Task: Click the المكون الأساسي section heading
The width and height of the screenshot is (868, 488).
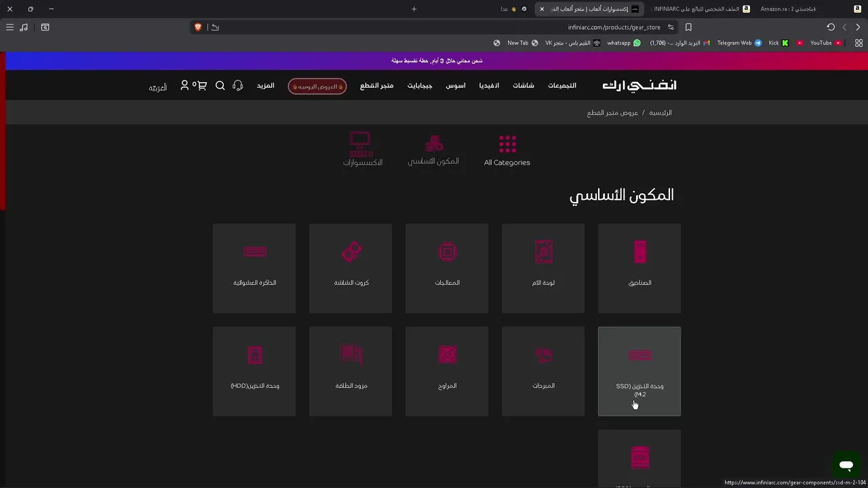Action: [x=622, y=195]
